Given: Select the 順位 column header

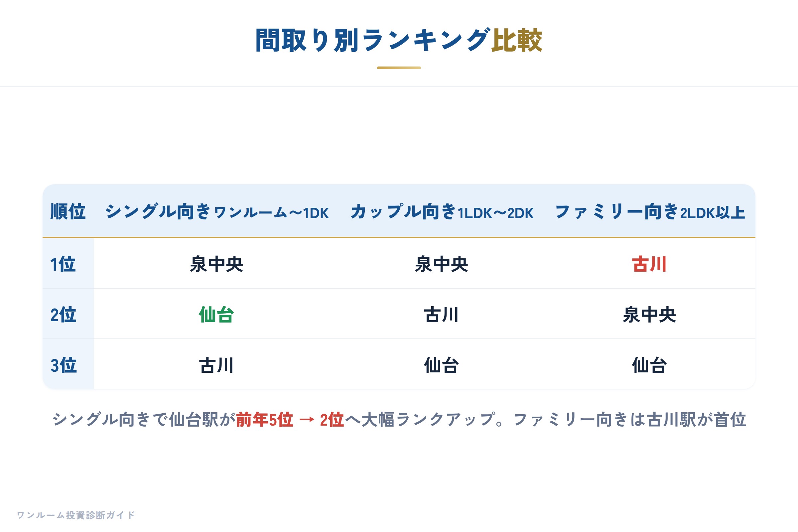Looking at the screenshot, I should (68, 211).
